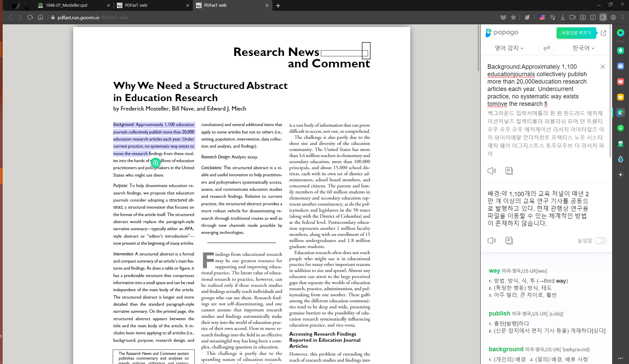Select the active PDFasT web tab
Viewport: 629px width, 364px height.
pos(232,5)
